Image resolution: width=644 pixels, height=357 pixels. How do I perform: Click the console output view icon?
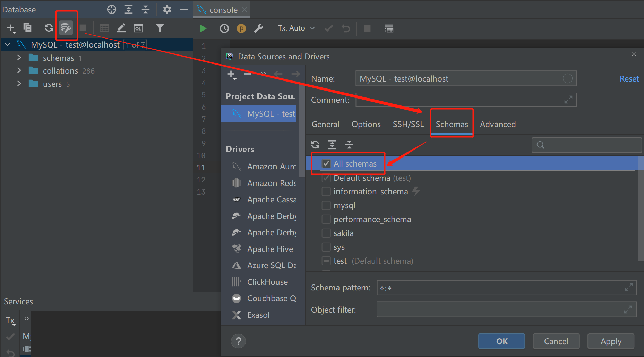click(389, 28)
